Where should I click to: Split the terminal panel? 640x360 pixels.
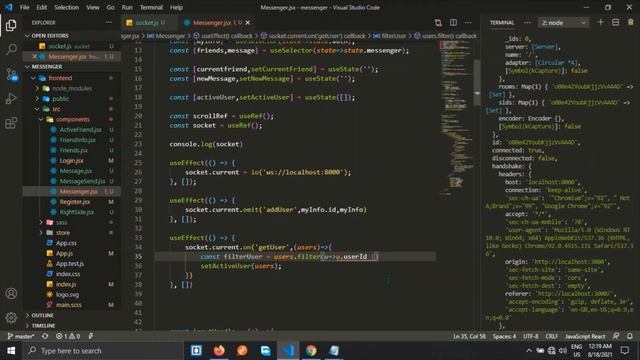tap(616, 22)
